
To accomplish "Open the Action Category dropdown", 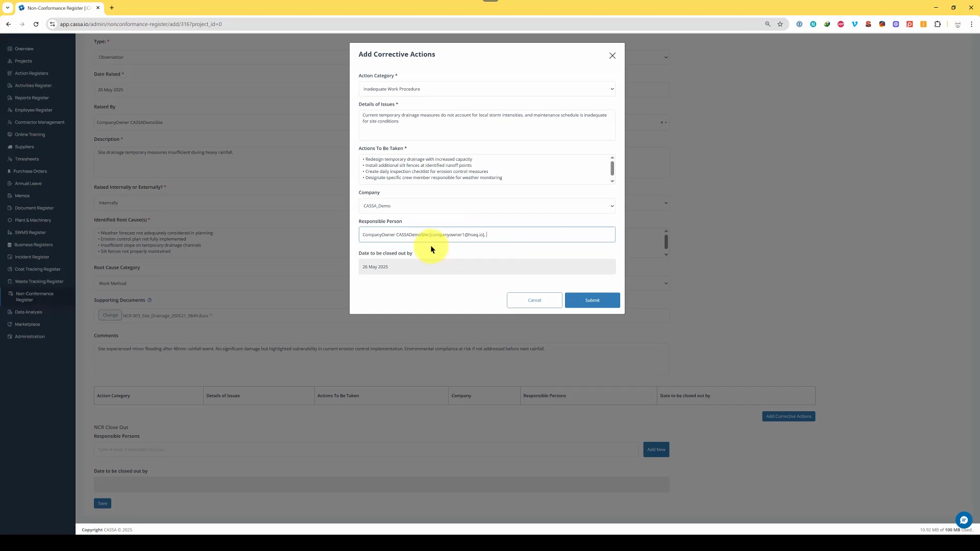I will tap(486, 89).
